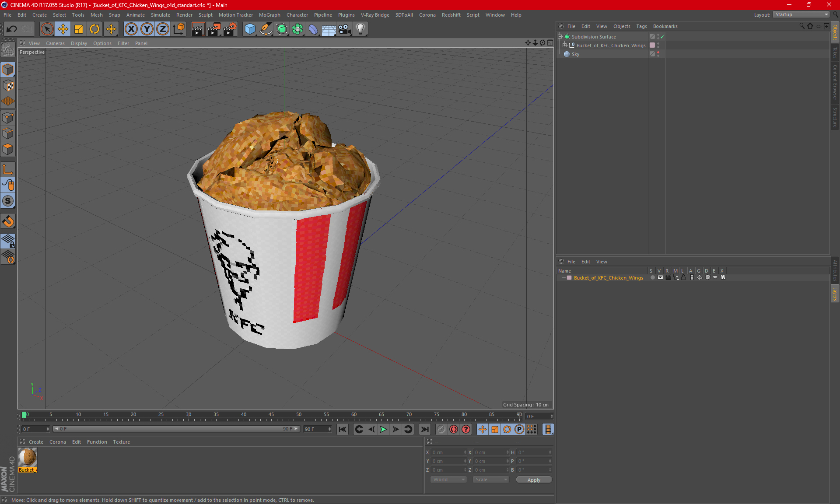Click Bucket object layer color swatch

tap(652, 45)
